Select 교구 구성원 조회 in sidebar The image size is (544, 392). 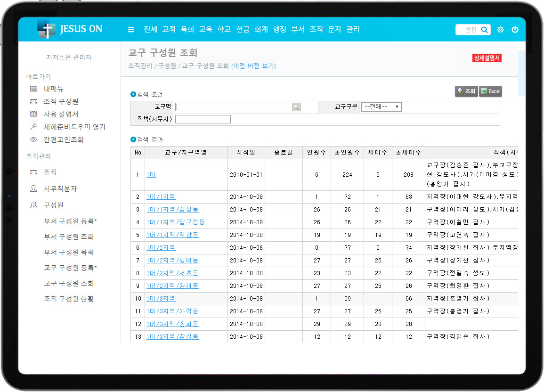(x=69, y=283)
